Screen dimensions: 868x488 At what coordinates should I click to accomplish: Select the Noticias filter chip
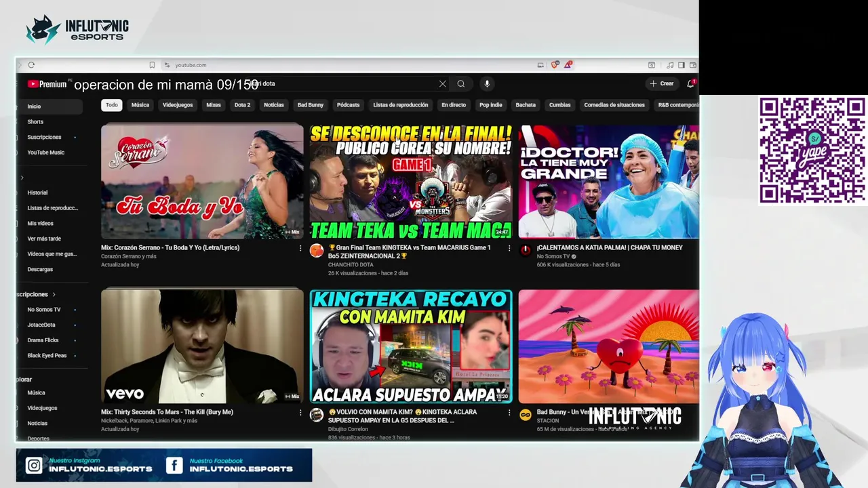274,105
